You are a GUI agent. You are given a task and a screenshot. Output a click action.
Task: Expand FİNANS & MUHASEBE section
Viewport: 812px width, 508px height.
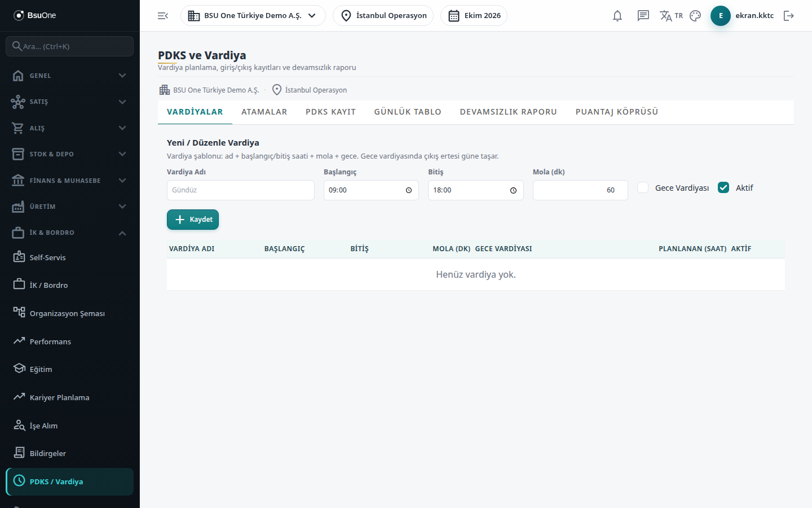point(69,181)
